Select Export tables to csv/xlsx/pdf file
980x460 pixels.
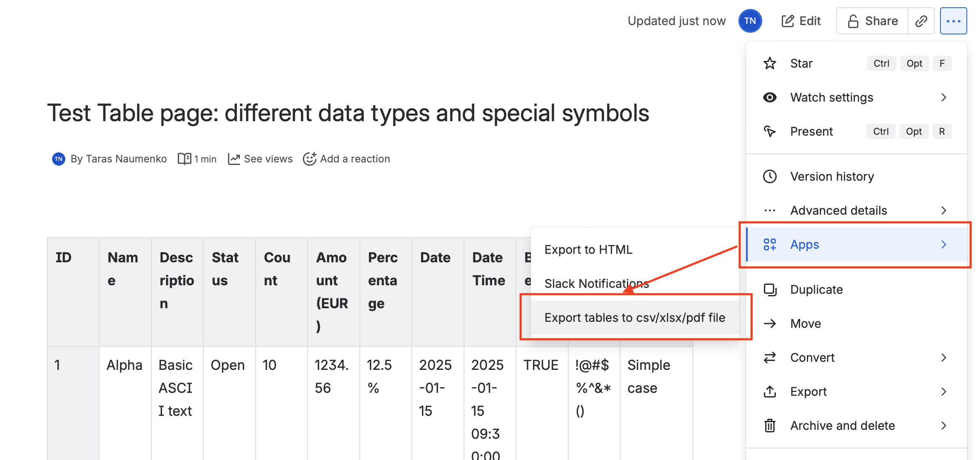[x=635, y=318]
